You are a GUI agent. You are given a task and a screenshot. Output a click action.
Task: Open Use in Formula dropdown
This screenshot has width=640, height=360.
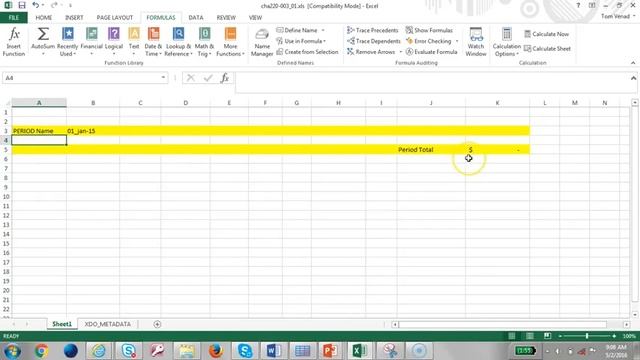coord(301,41)
